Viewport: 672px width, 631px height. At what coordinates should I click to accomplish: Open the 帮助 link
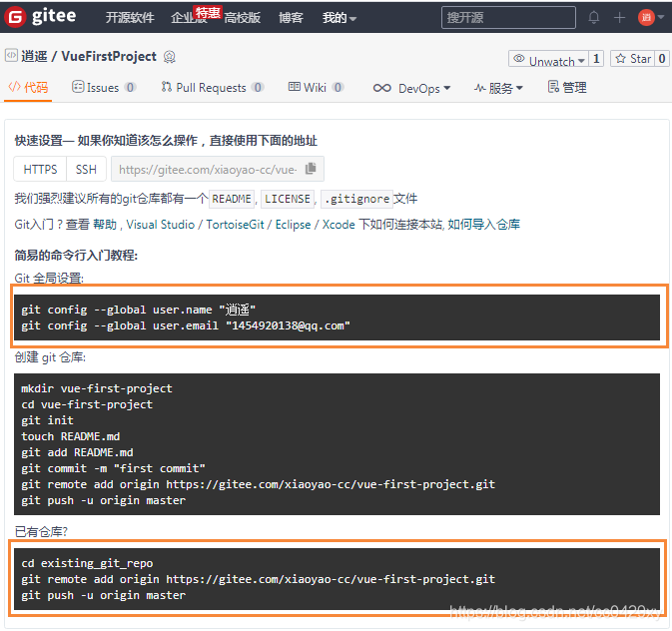[105, 225]
